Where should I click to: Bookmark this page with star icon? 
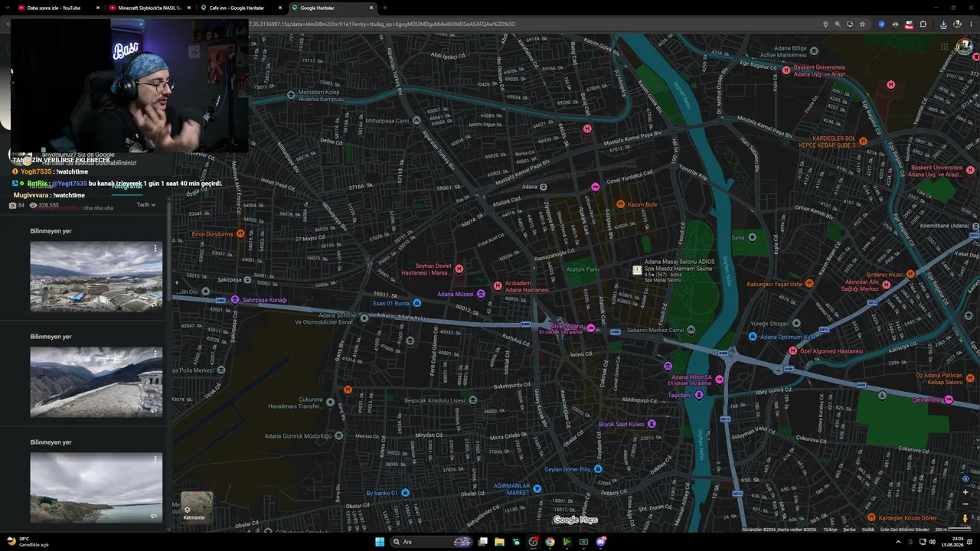862,24
